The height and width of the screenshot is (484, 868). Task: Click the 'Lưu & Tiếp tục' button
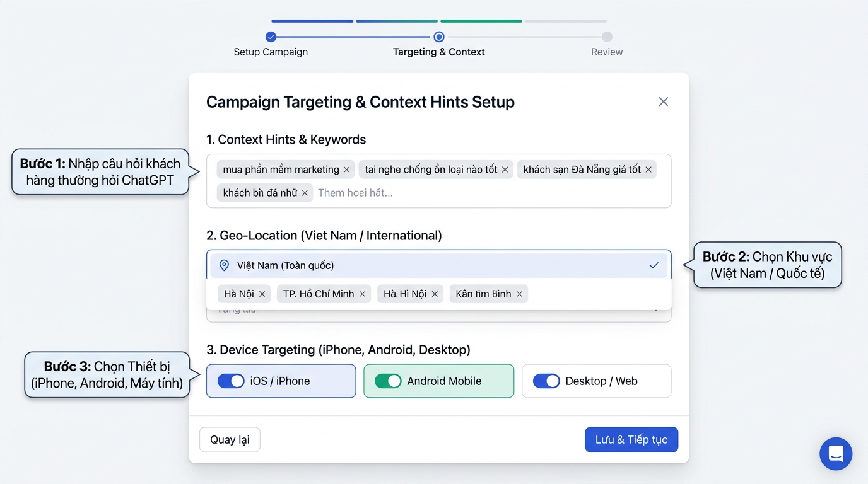(631, 439)
